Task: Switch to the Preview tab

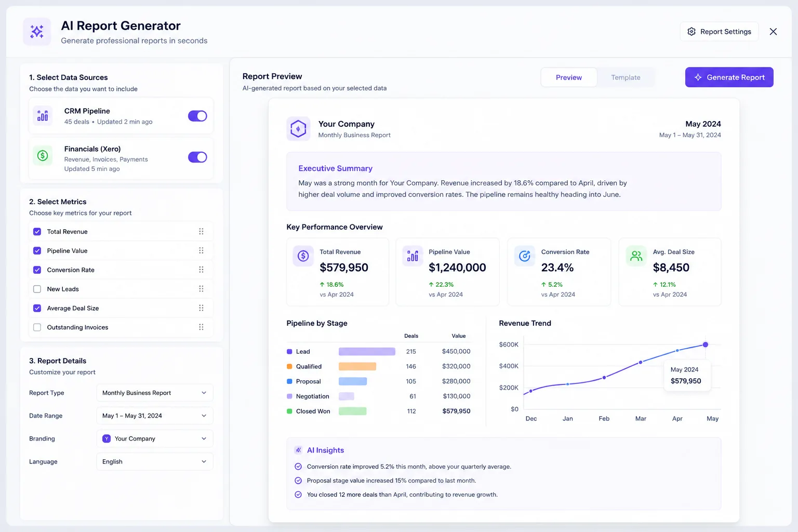Action: (x=569, y=77)
